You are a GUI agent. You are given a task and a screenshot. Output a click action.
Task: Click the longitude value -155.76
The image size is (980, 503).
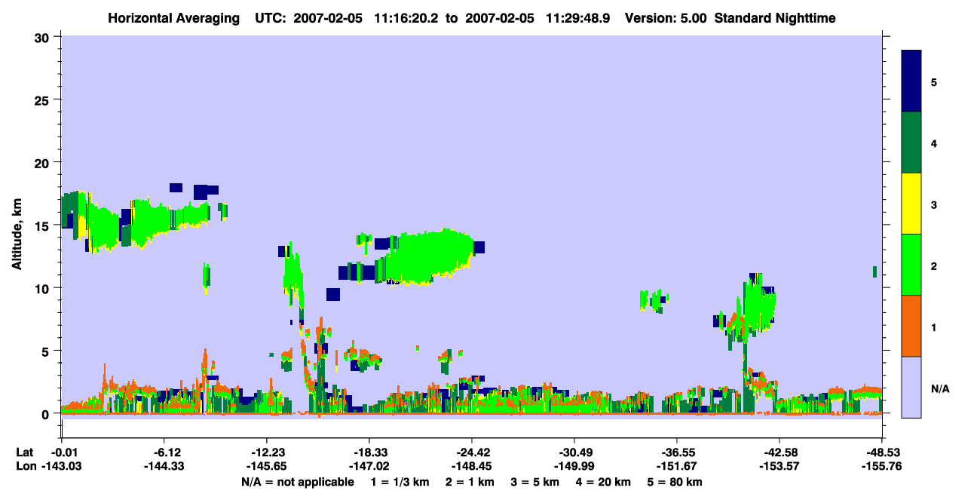[881, 466]
